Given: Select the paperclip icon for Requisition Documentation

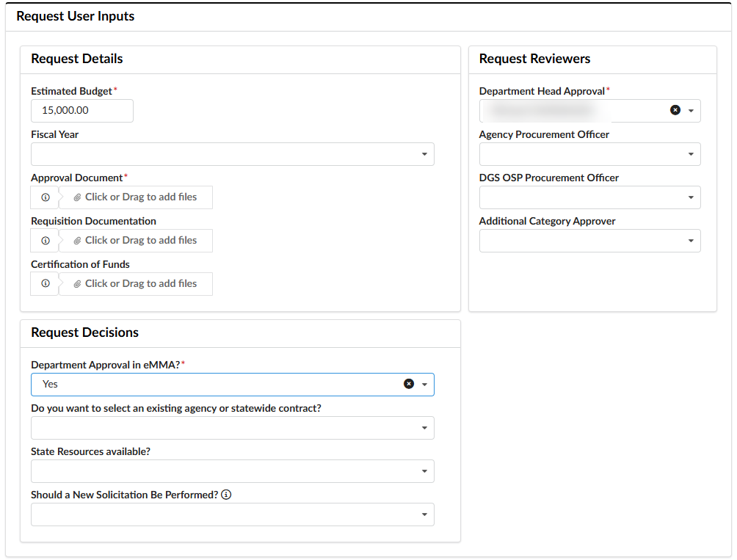Looking at the screenshot, I should pyautogui.click(x=78, y=240).
